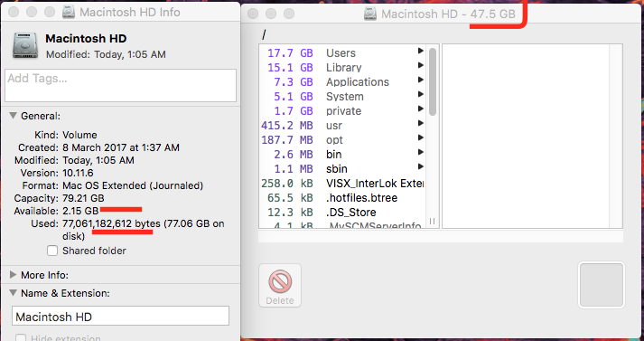Image resolution: width=644 pixels, height=341 pixels.
Task: Click the Macintosh HD - 47.5 GB window title
Action: [x=448, y=14]
